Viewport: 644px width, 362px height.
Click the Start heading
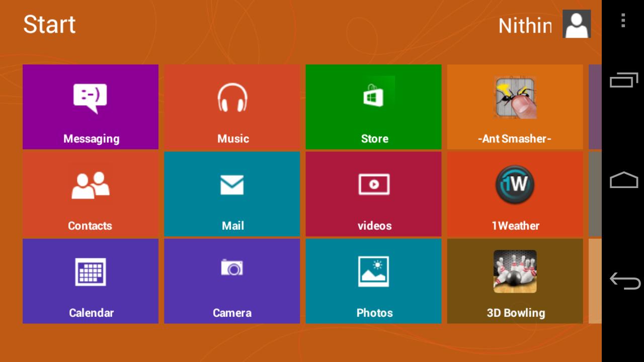(49, 24)
